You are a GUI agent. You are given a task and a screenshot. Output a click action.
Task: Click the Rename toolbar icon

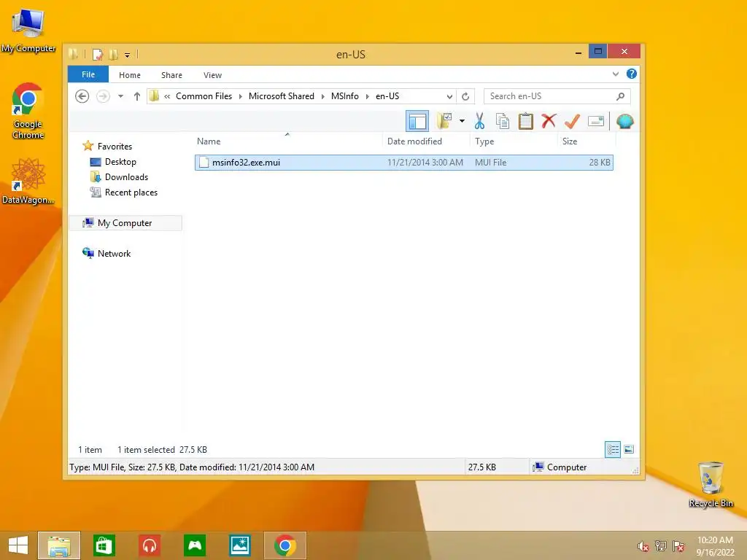(x=595, y=121)
